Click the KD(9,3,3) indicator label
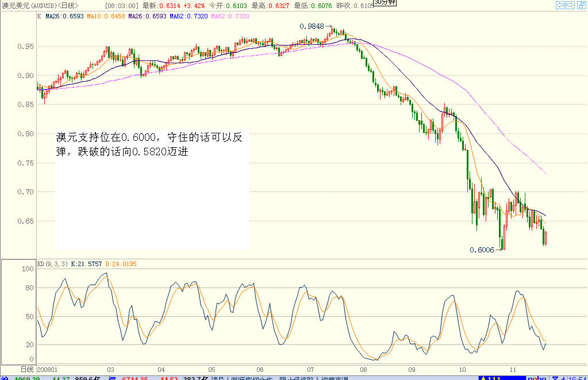This screenshot has width=588, height=380. pyautogui.click(x=52, y=264)
